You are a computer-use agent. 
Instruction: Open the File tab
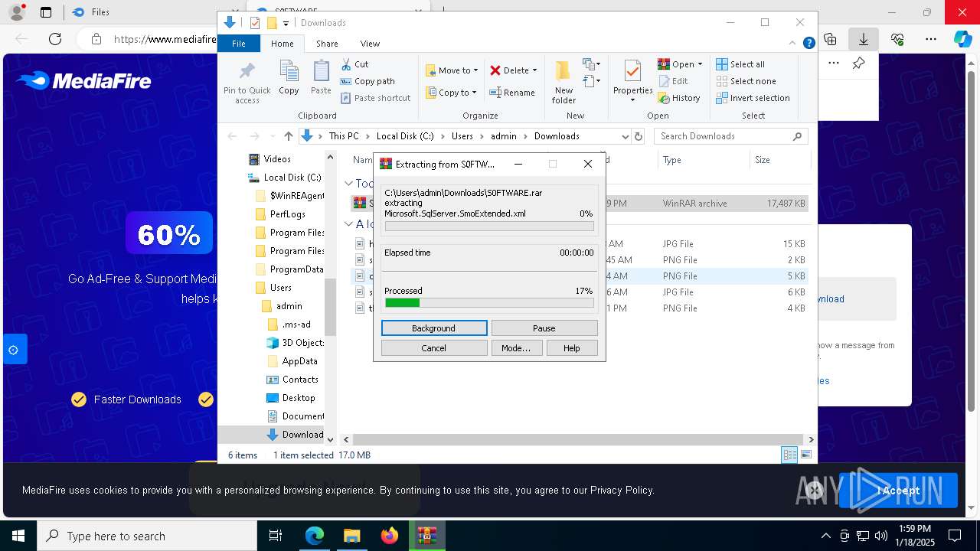pyautogui.click(x=239, y=44)
